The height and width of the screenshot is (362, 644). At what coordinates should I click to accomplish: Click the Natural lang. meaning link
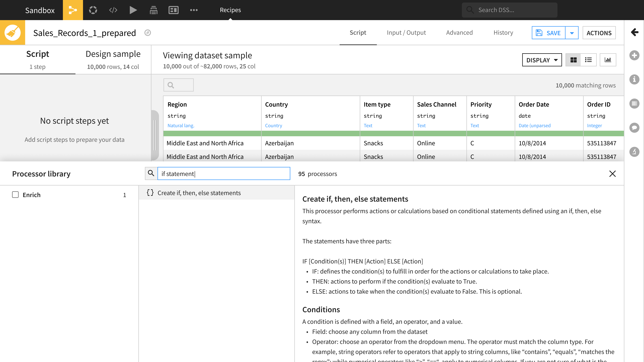pos(181,125)
